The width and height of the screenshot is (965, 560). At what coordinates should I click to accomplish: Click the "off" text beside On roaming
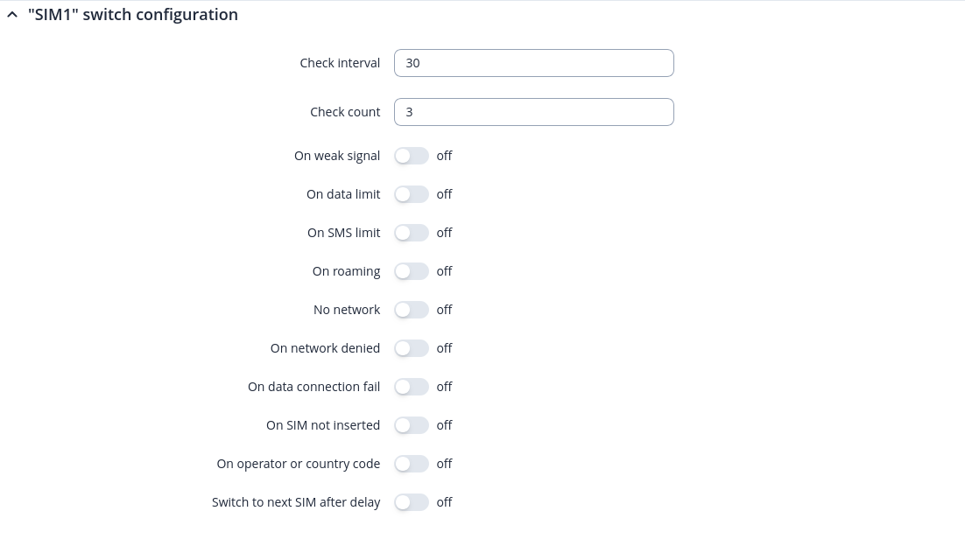point(444,271)
